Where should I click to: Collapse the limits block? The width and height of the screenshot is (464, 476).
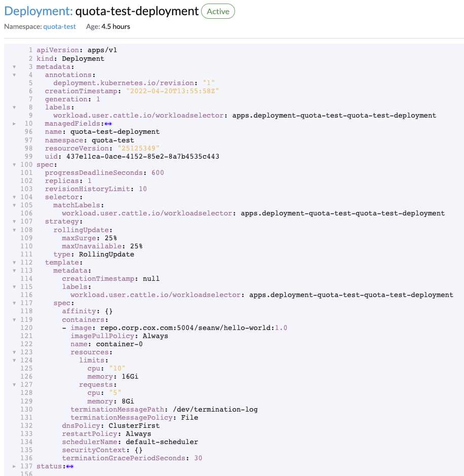[x=14, y=360]
